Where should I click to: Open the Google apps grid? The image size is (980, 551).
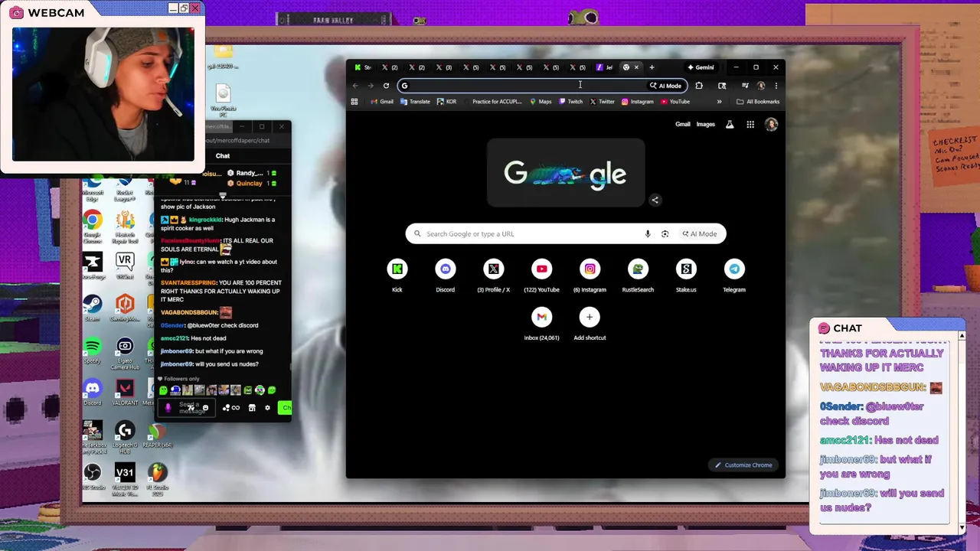(x=750, y=124)
